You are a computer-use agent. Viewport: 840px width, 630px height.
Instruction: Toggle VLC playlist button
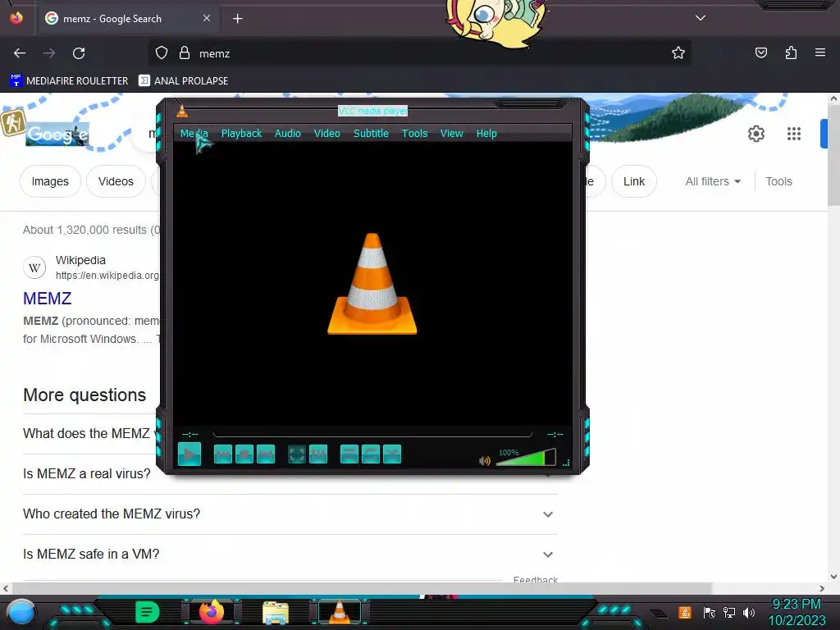349,454
